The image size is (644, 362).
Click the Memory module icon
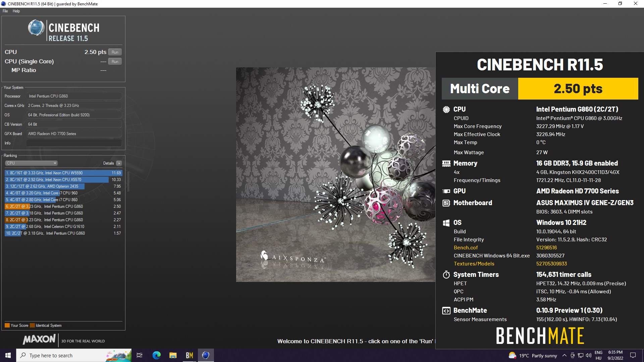tap(446, 163)
